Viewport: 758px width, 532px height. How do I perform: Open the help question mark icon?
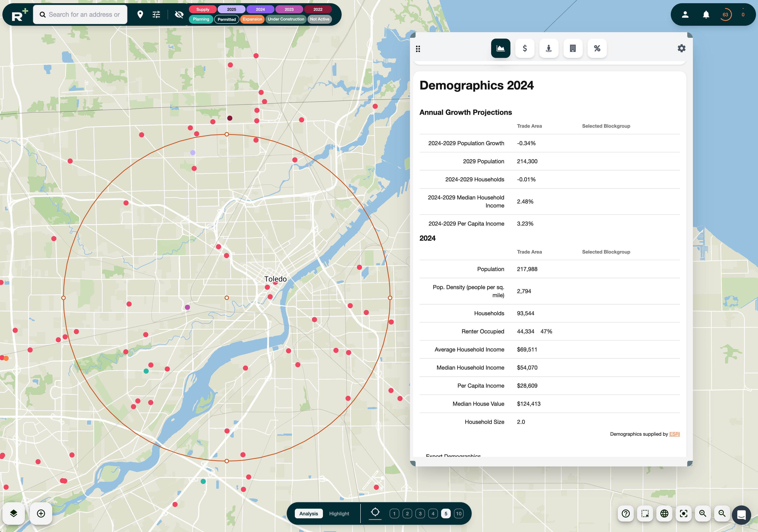tap(626, 513)
